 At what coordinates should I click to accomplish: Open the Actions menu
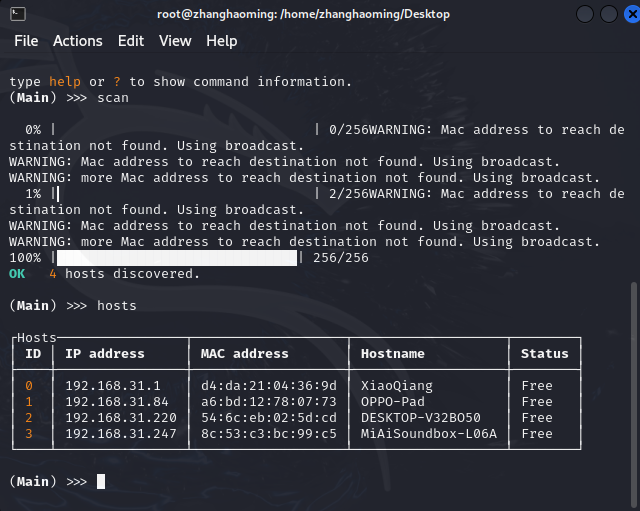77,41
